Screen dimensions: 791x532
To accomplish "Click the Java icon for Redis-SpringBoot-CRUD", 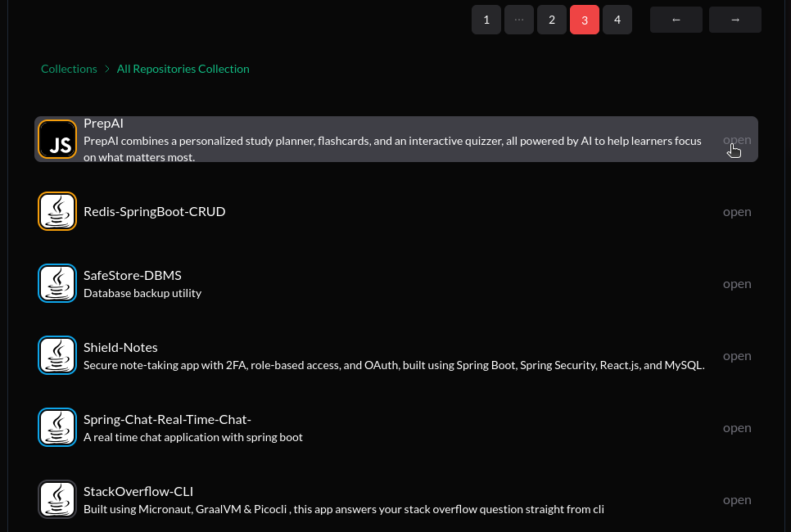I will coord(57,211).
